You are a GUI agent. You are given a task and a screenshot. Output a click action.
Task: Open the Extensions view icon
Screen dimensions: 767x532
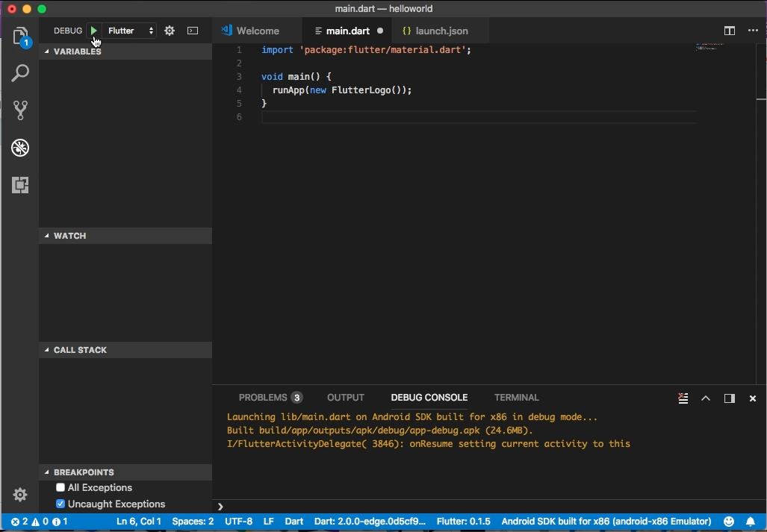point(20,184)
